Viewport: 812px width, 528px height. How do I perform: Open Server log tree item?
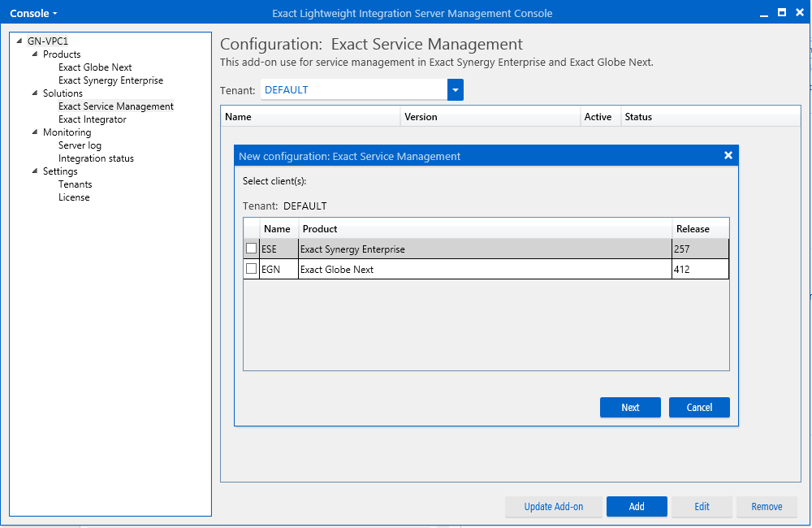(80, 145)
